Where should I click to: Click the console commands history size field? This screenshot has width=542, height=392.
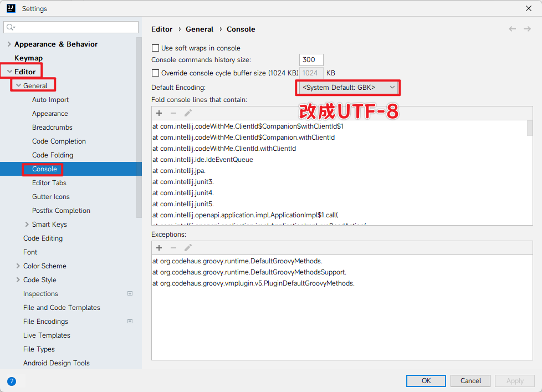pyautogui.click(x=311, y=60)
